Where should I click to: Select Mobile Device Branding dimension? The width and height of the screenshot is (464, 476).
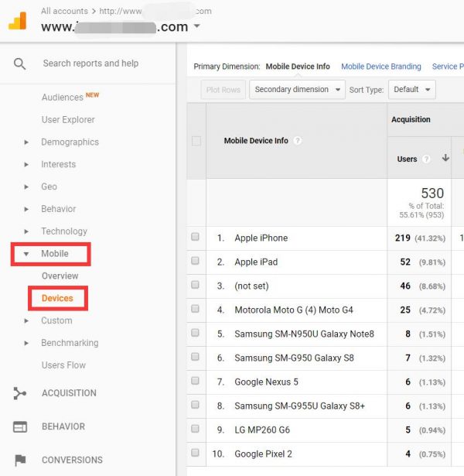coord(380,67)
